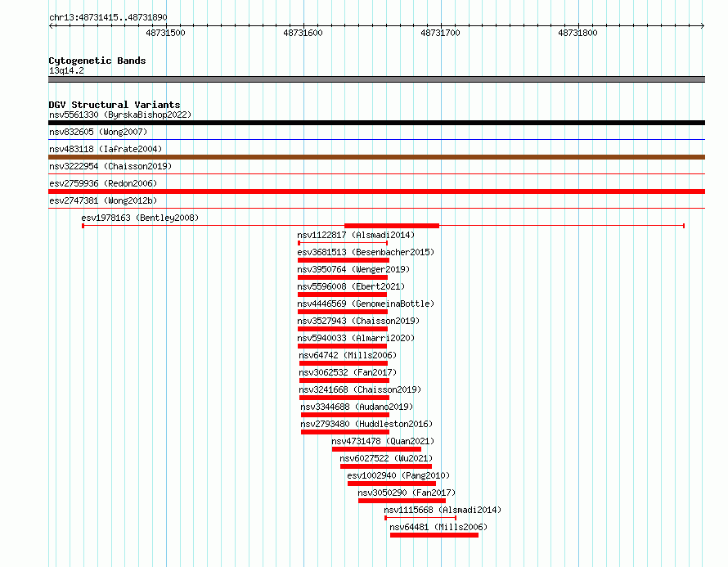Viewport: 728px width, 567px height.
Task: Click the thick red esv2759936 bar
Action: [x=376, y=191]
